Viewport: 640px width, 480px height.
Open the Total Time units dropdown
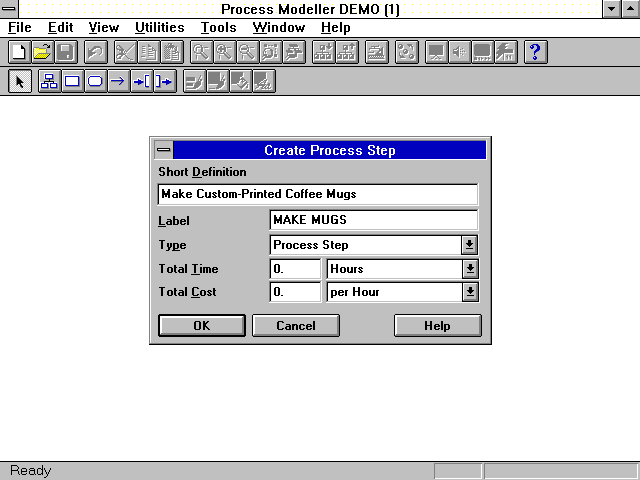coord(469,269)
